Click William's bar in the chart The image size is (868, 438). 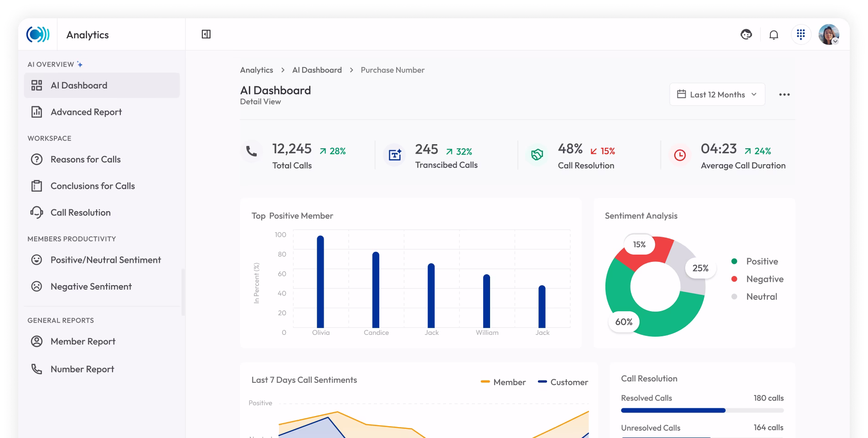[x=486, y=301]
